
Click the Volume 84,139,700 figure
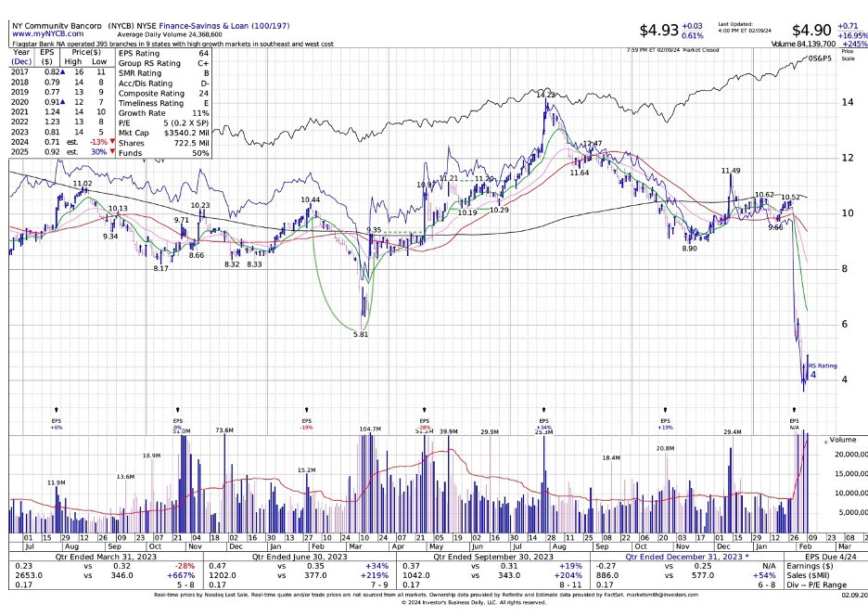pyautogui.click(x=803, y=44)
